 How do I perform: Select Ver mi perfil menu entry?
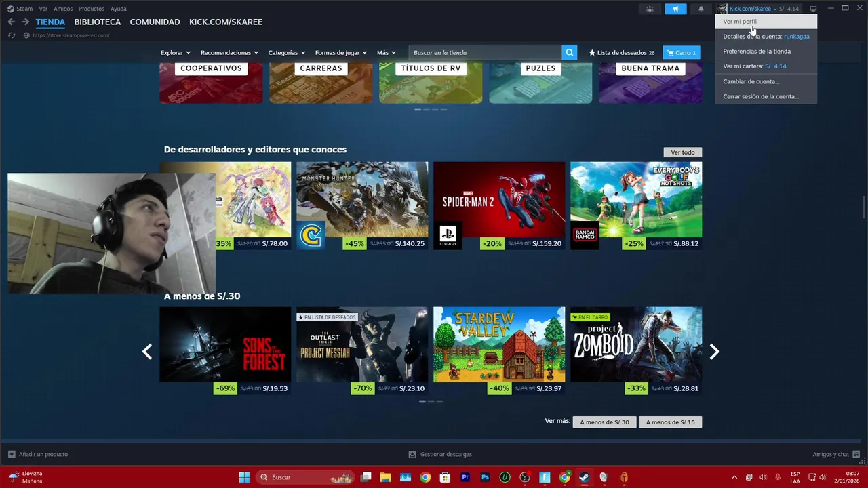(766, 21)
